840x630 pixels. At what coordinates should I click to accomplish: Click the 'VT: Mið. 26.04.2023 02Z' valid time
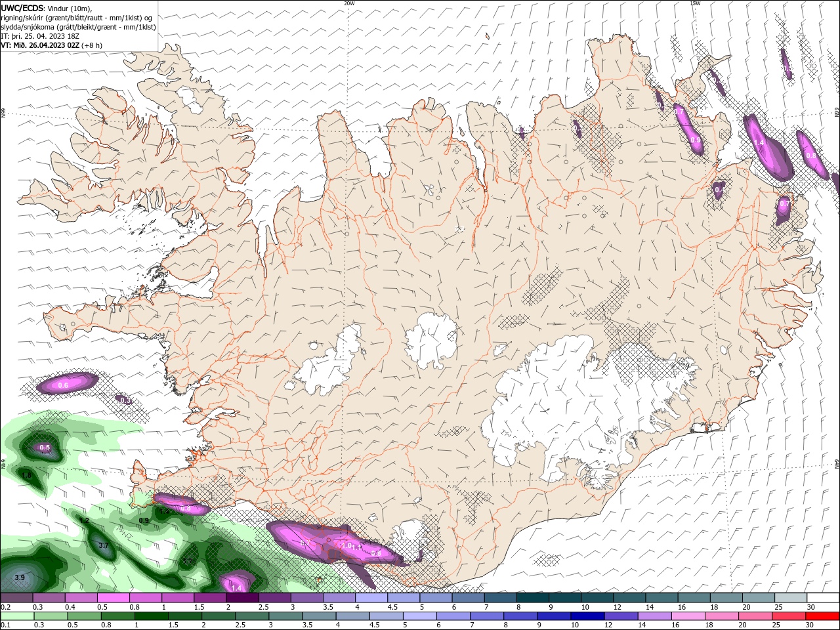(x=41, y=45)
